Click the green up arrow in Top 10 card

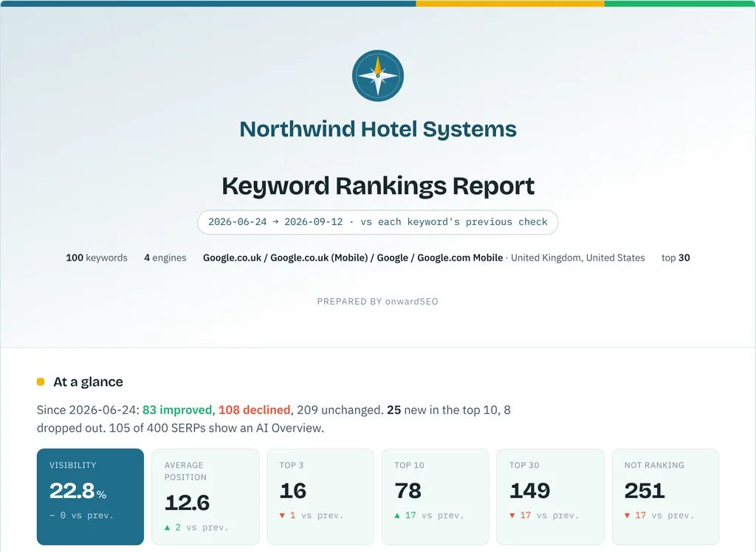pos(397,515)
